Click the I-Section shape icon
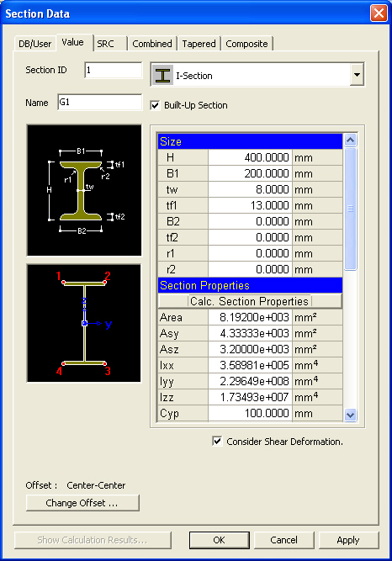The width and height of the screenshot is (392, 561). point(162,75)
